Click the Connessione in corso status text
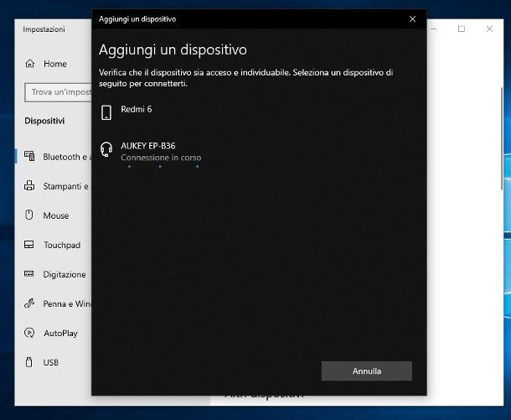 click(161, 158)
